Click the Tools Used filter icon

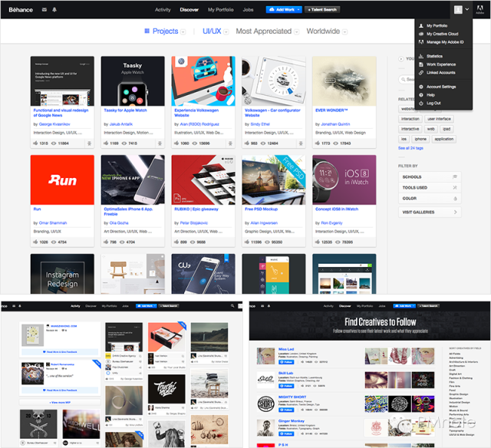[x=455, y=187]
